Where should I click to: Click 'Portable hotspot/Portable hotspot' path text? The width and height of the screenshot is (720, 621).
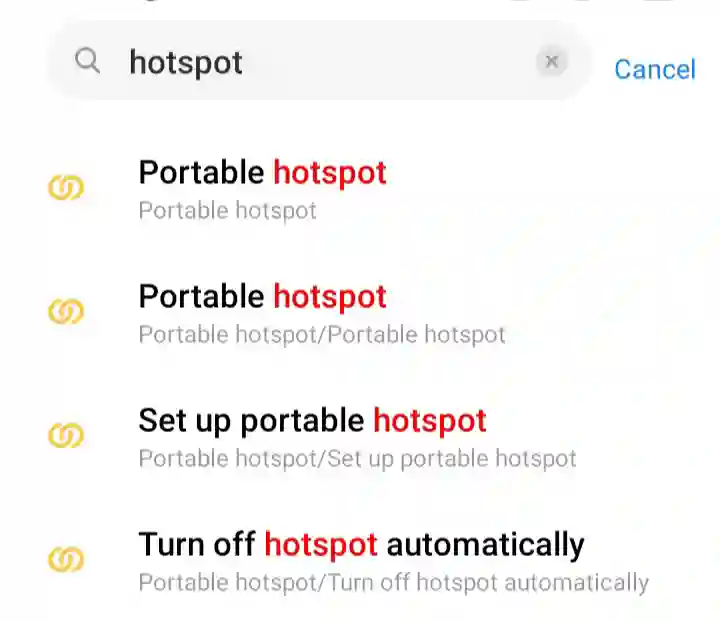click(322, 335)
